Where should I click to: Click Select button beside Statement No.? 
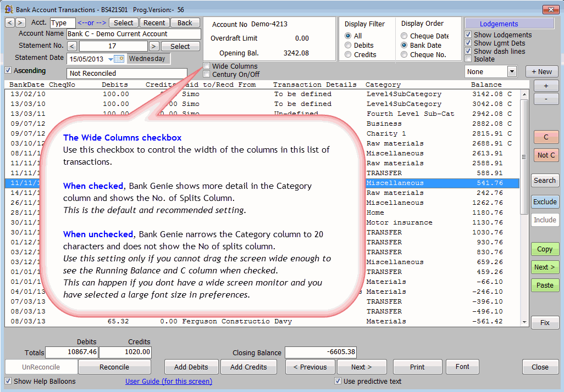[180, 46]
